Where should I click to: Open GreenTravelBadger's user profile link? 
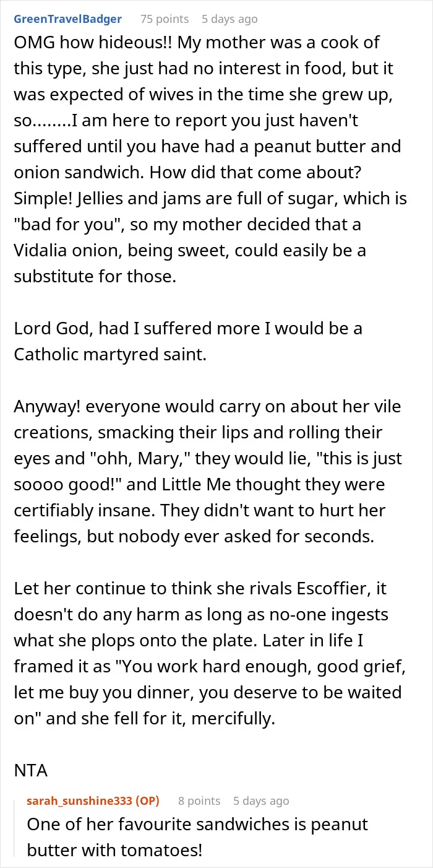point(68,19)
